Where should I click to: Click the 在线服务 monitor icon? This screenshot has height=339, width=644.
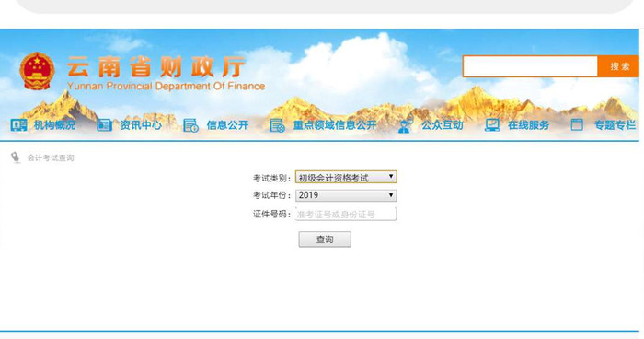pos(492,125)
